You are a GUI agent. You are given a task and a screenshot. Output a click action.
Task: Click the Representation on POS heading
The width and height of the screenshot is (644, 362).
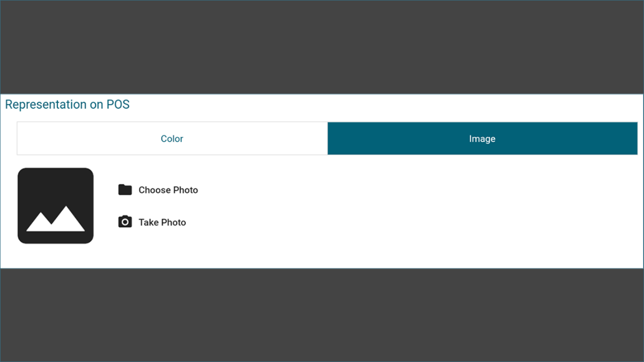click(x=67, y=105)
